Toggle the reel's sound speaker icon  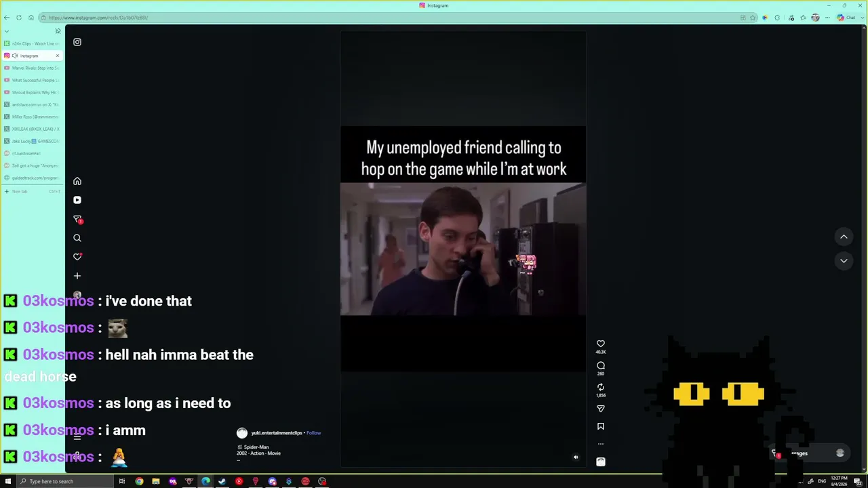[x=576, y=457]
